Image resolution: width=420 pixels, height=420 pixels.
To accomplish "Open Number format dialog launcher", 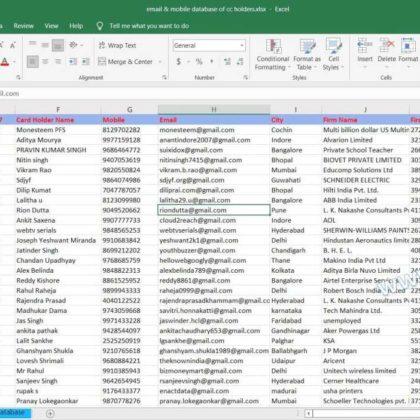I will pos(246,77).
